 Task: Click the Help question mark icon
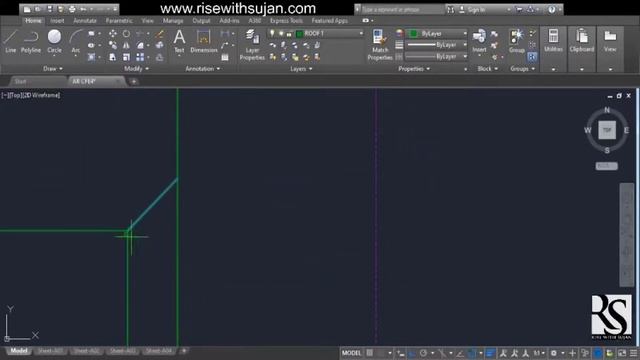552,9
